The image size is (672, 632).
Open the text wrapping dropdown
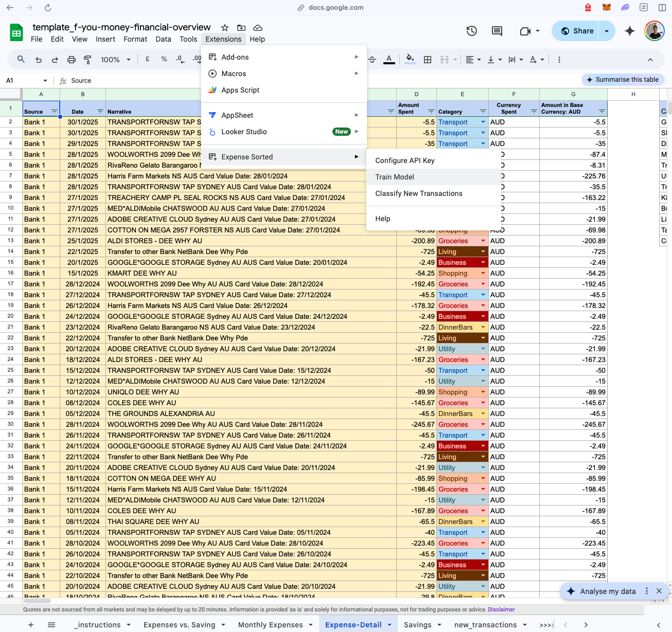(516, 60)
